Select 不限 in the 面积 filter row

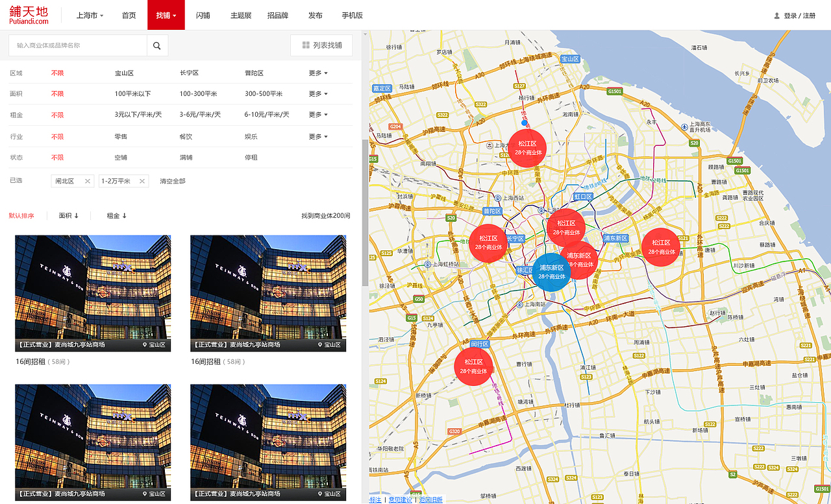tap(58, 94)
